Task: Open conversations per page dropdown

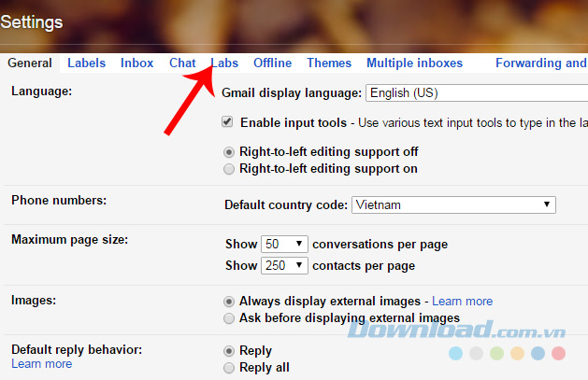Action: pyautogui.click(x=284, y=244)
